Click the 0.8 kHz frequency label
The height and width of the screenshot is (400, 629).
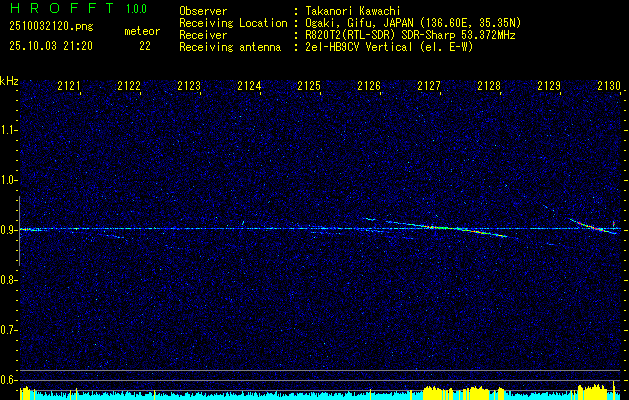click(x=8, y=280)
